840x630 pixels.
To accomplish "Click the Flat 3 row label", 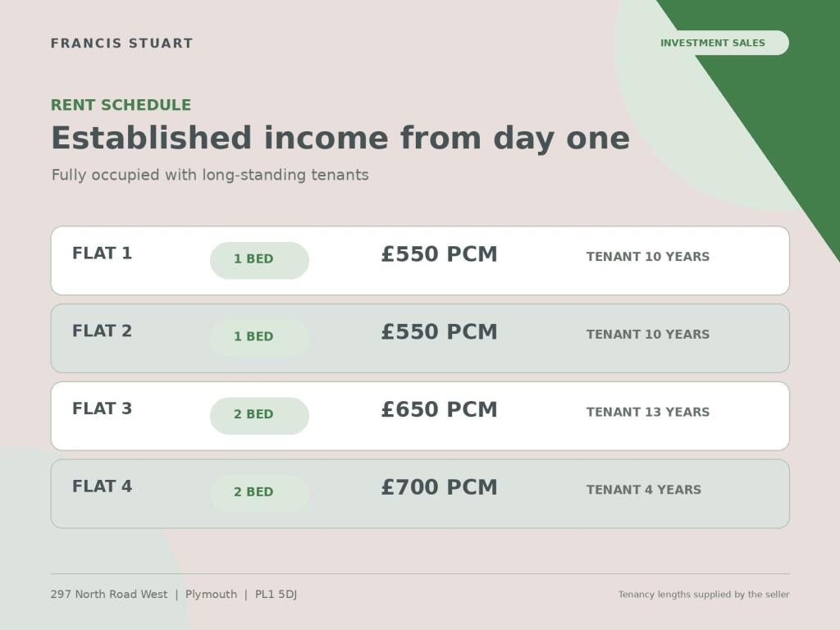I will 102,409.
